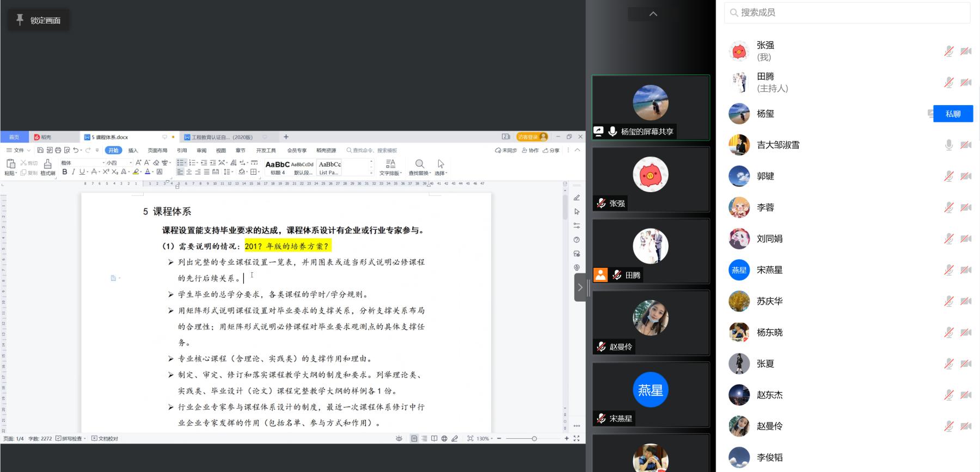Screen dimensions: 980x472
Task: Open the font name dropdown showing 楷体
Action: 82,163
